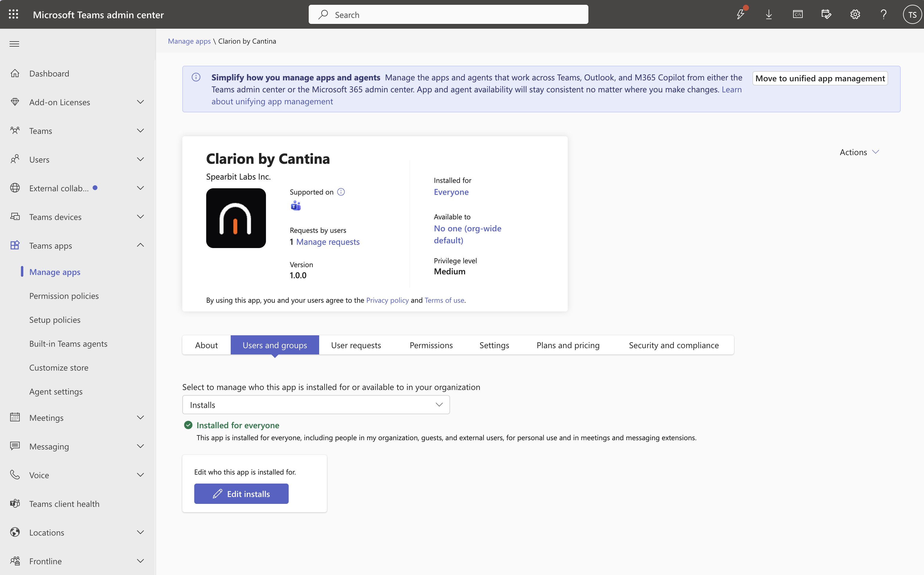Switch to the User requests tab
The height and width of the screenshot is (575, 924).
(x=356, y=345)
